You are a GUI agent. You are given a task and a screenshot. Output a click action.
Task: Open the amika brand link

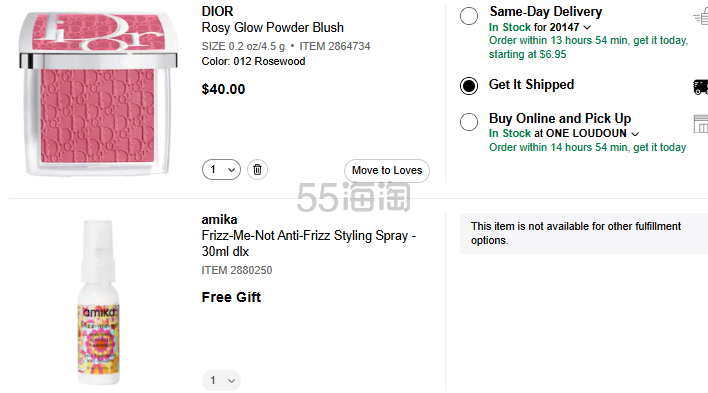[219, 220]
